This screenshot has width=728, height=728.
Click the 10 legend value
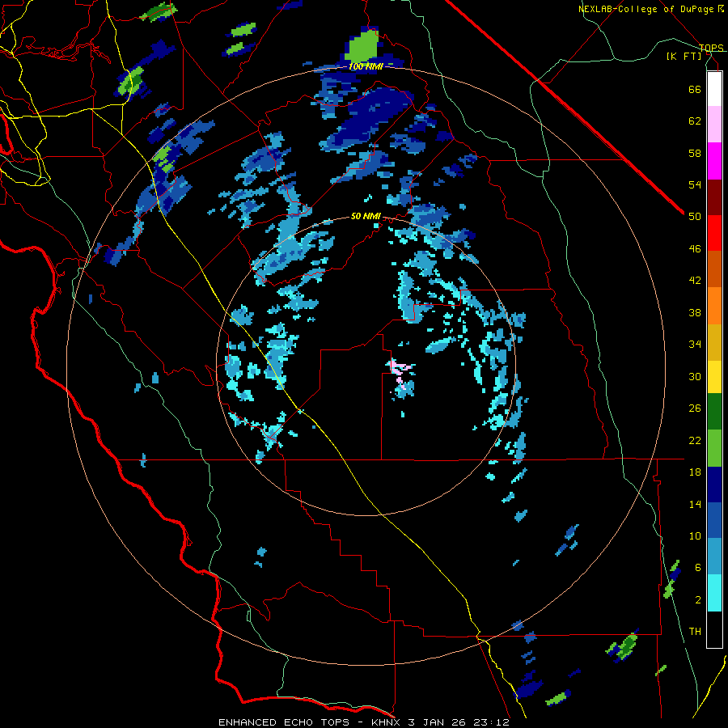(695, 535)
